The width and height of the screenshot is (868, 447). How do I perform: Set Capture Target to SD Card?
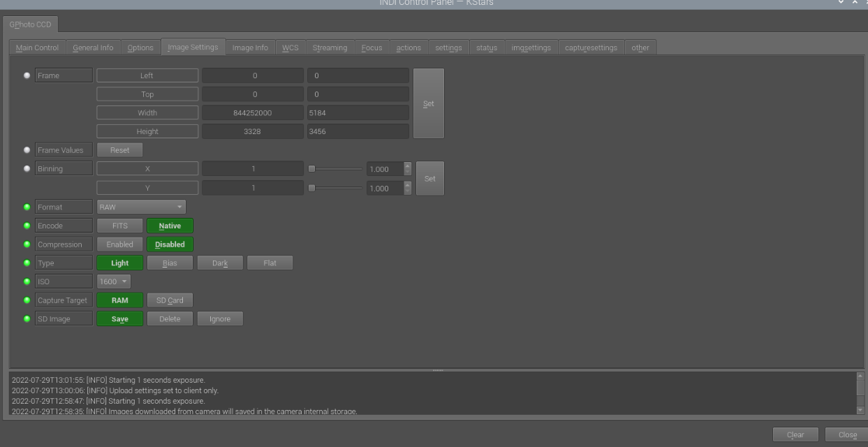(x=170, y=300)
